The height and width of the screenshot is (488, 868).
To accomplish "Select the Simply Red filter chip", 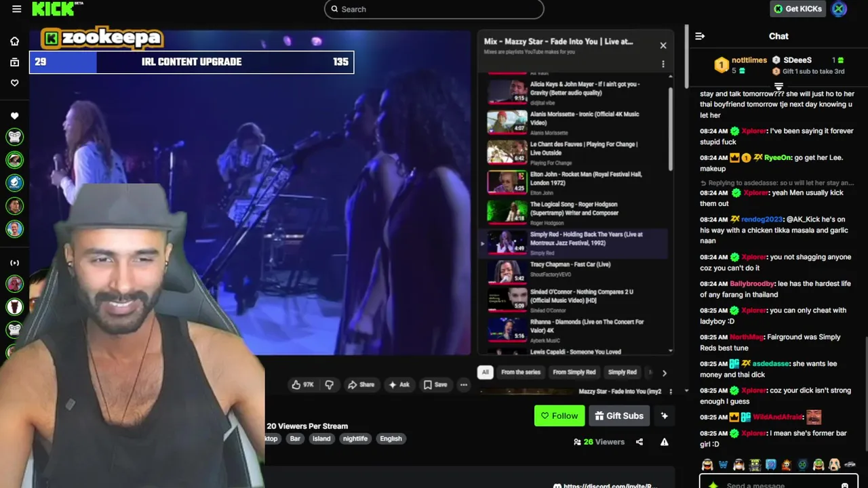I will [x=623, y=372].
